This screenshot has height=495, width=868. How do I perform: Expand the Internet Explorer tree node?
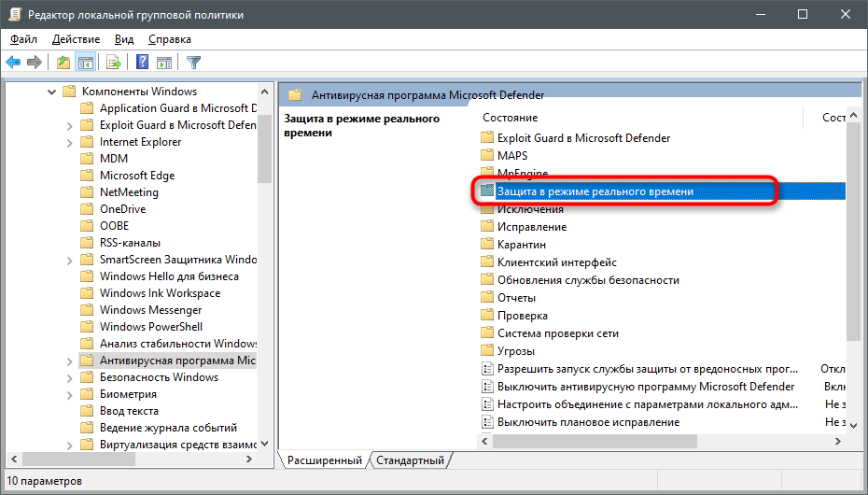point(69,143)
